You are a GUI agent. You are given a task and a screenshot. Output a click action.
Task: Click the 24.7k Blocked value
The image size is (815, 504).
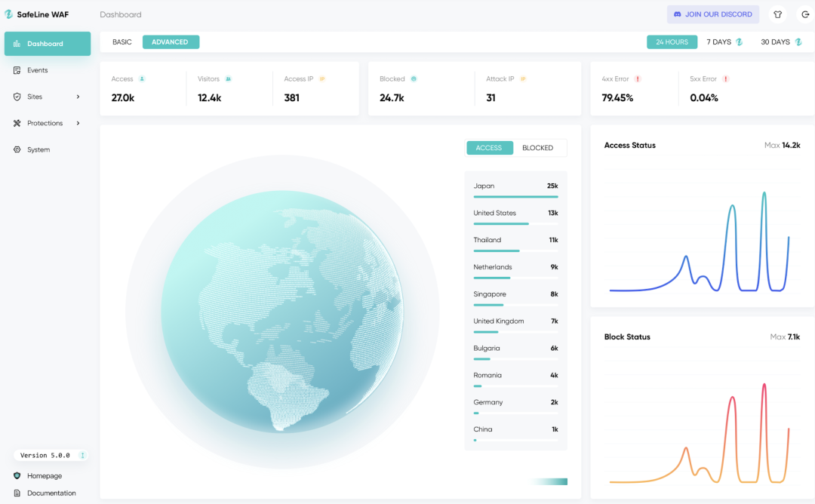(x=392, y=97)
